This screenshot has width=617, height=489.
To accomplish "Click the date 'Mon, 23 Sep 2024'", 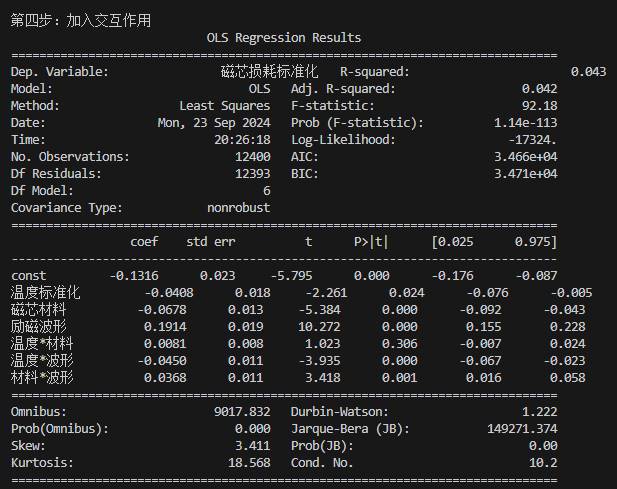I will tap(214, 122).
